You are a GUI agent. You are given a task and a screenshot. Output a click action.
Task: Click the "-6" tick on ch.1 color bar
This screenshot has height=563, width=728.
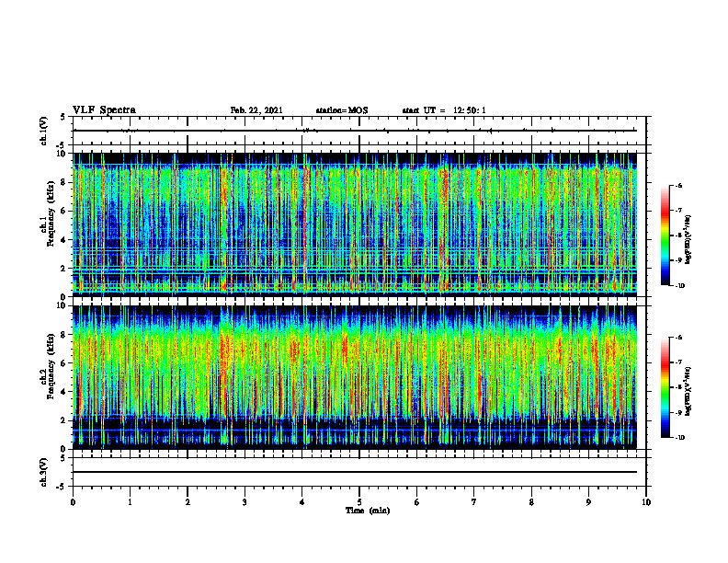(x=678, y=185)
